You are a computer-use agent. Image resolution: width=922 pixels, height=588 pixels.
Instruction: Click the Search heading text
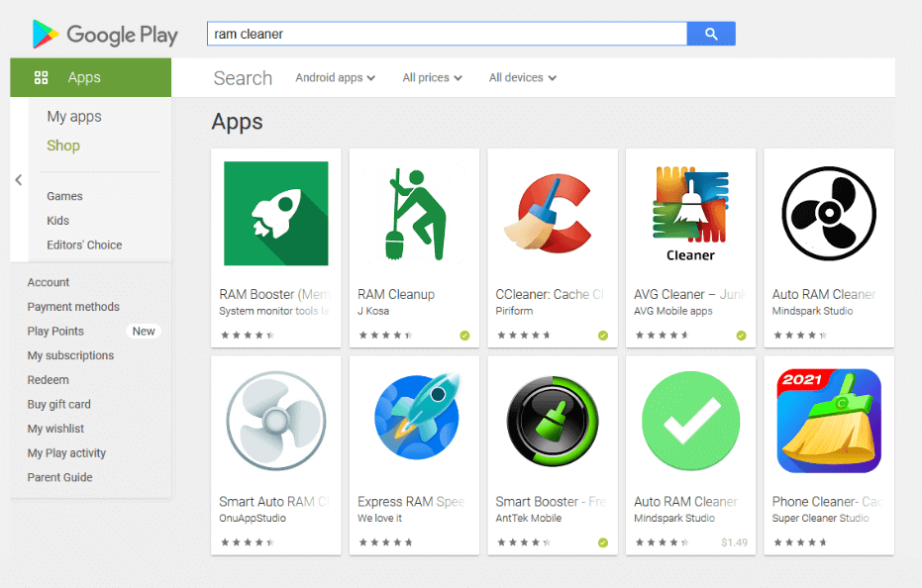pyautogui.click(x=243, y=77)
